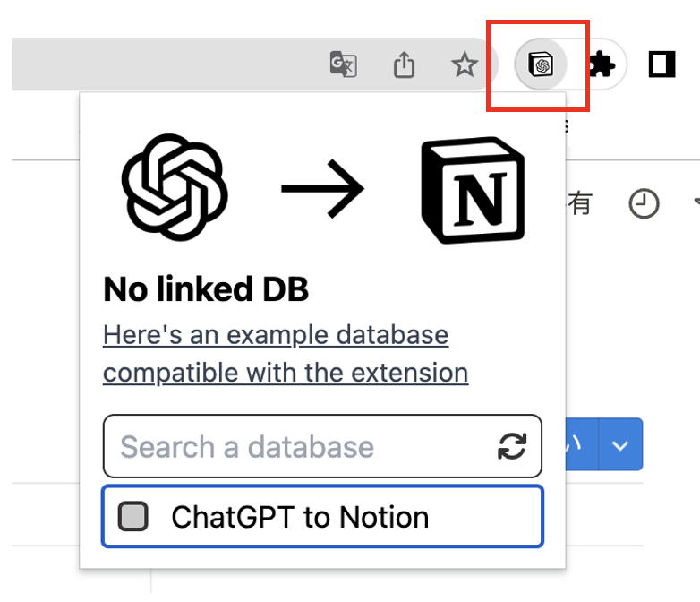Open the Extensions puzzle piece menu
The height and width of the screenshot is (602, 700).
[602, 64]
